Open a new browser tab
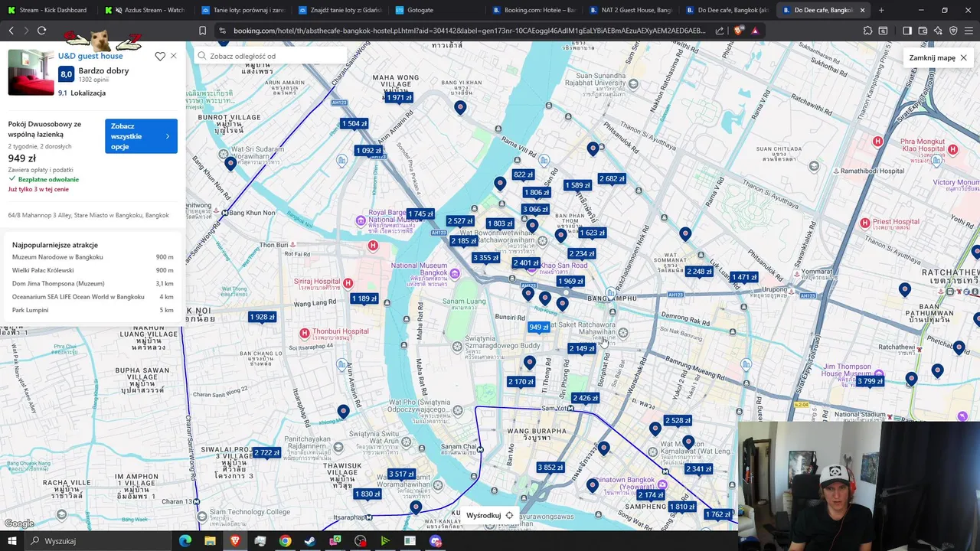Image resolution: width=980 pixels, height=551 pixels. 881,10
